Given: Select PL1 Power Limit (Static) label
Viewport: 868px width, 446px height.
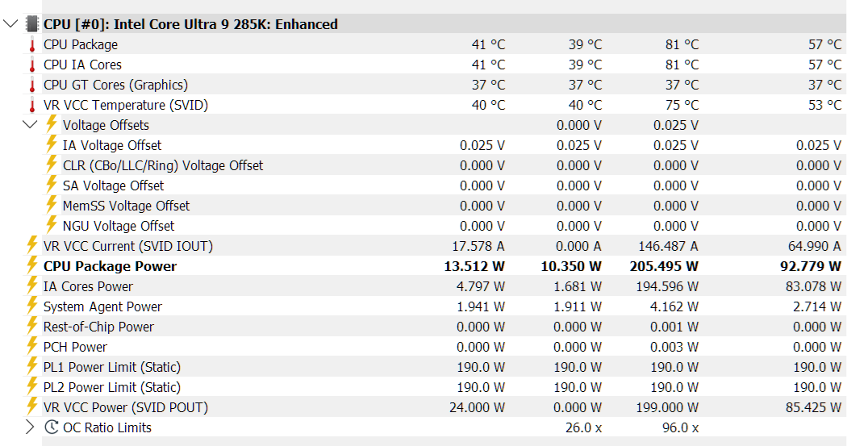Looking at the screenshot, I should tap(112, 368).
